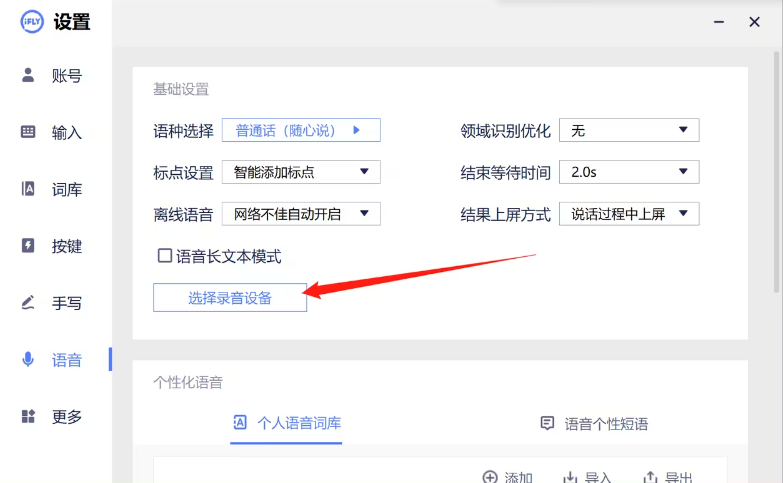This screenshot has height=483, width=783.
Task: Expand the 领域识别优化 dropdown
Action: click(629, 130)
